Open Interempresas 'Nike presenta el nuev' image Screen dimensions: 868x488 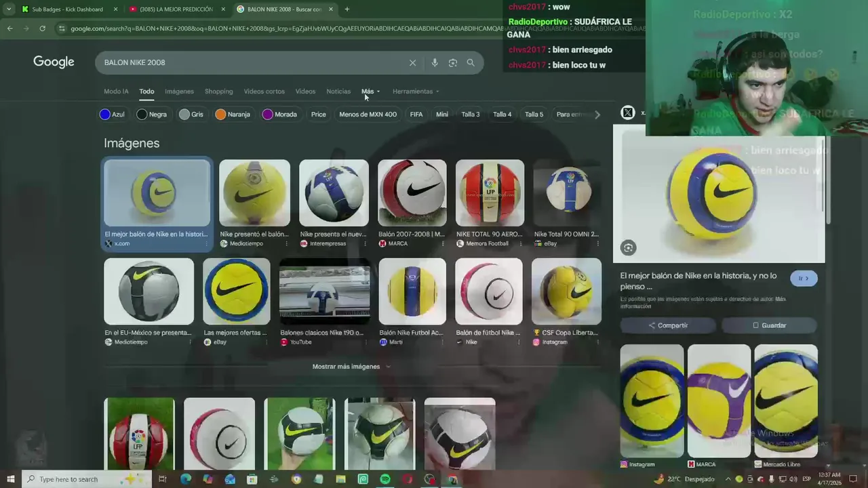[334, 193]
